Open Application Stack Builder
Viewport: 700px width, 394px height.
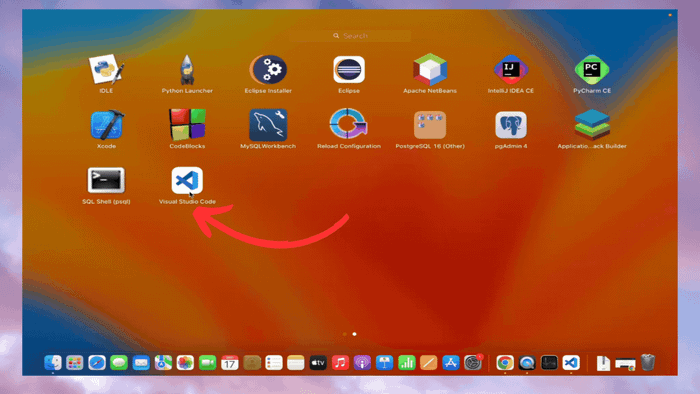click(x=592, y=125)
